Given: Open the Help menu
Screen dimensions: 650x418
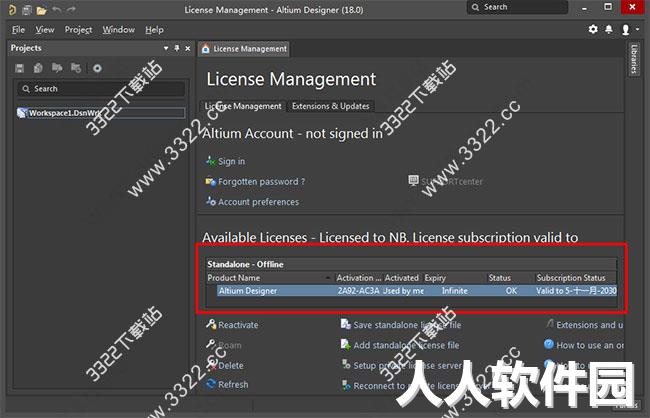Looking at the screenshot, I should click(154, 30).
